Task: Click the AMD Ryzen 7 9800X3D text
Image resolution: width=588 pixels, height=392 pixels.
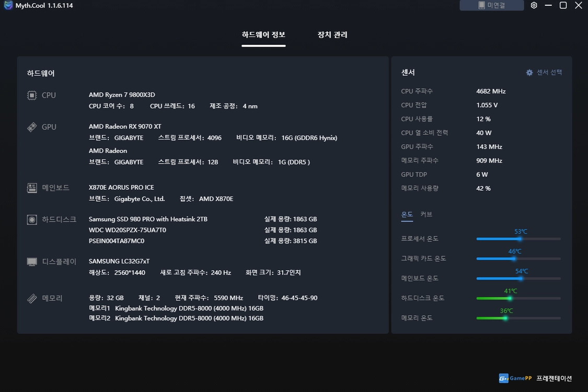Action: point(122,95)
